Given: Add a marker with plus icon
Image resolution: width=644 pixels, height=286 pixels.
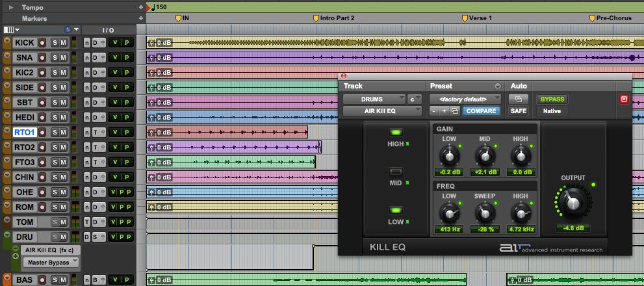Looking at the screenshot, I should (141, 18).
